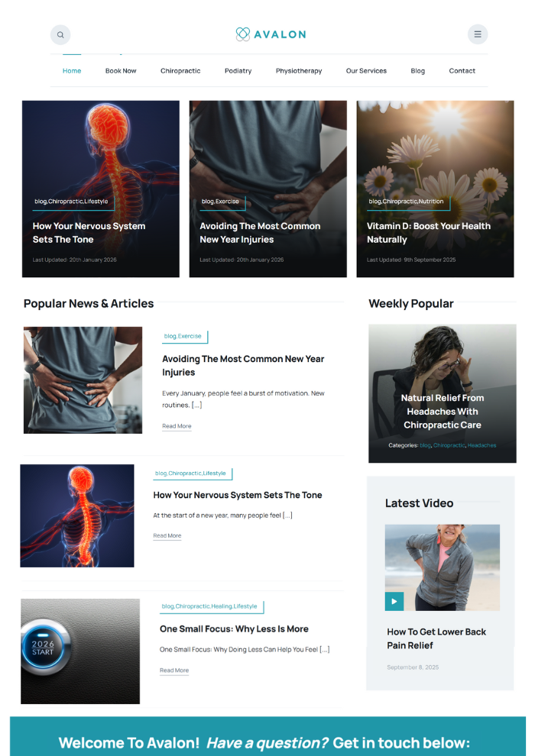The width and height of the screenshot is (535, 756).
Task: Click Read More under Nervous System article
Action: (167, 535)
